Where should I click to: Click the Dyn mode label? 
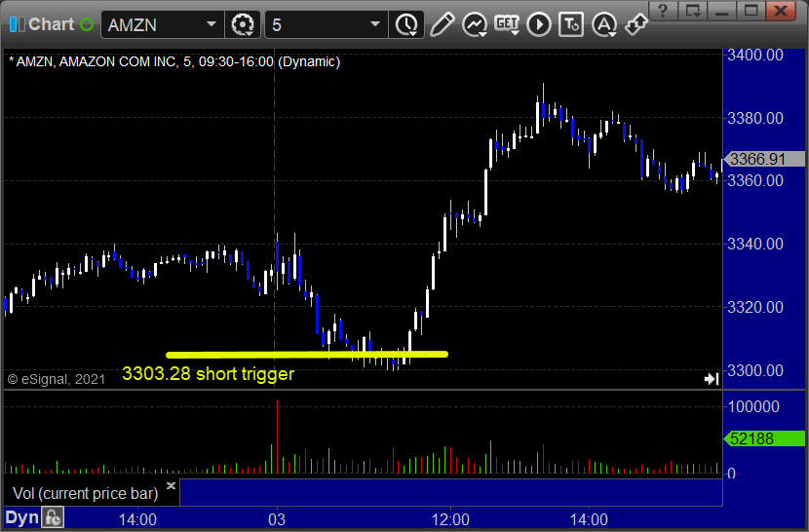21,517
